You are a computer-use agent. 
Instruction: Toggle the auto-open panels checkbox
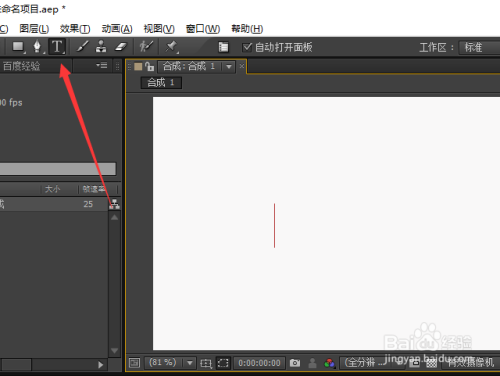tap(247, 47)
